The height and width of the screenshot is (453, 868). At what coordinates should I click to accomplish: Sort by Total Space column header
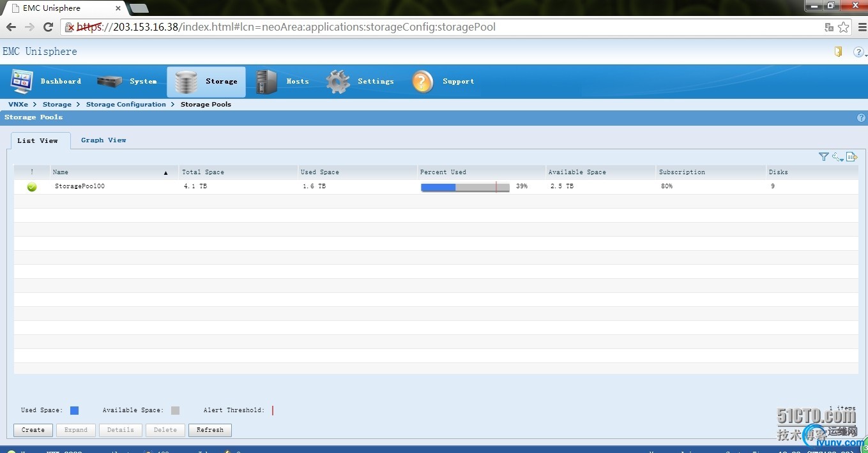pyautogui.click(x=239, y=172)
